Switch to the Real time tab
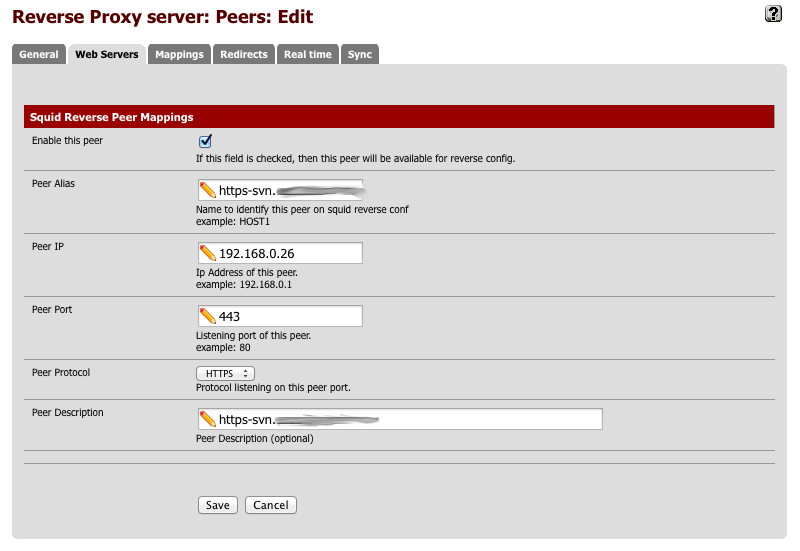This screenshot has height=551, width=800. tap(307, 54)
